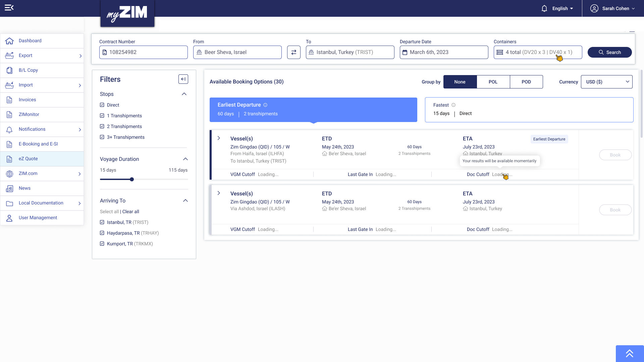Uncheck the Direct stops checkbox
Screen dimensions: 644x362
pyautogui.click(x=102, y=105)
